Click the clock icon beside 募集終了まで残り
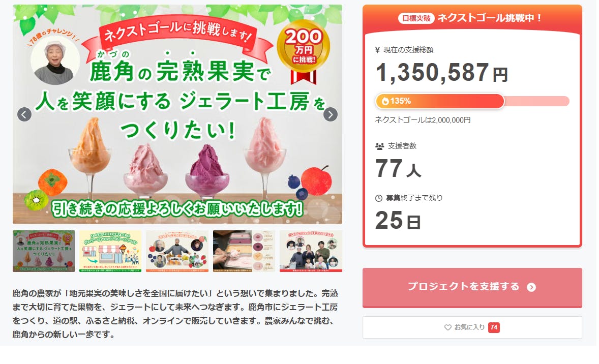Viewport: 599px width, 364px height. (x=379, y=198)
